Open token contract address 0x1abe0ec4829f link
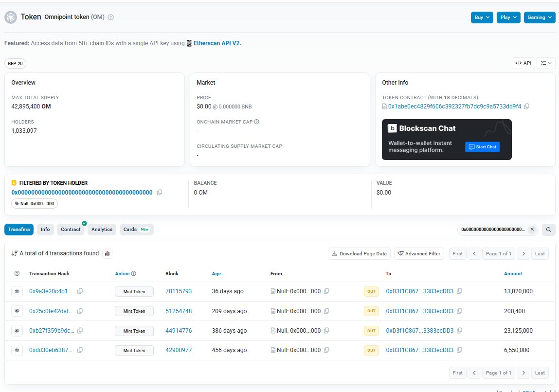Viewport: 559px width, 392px height. coord(454,106)
